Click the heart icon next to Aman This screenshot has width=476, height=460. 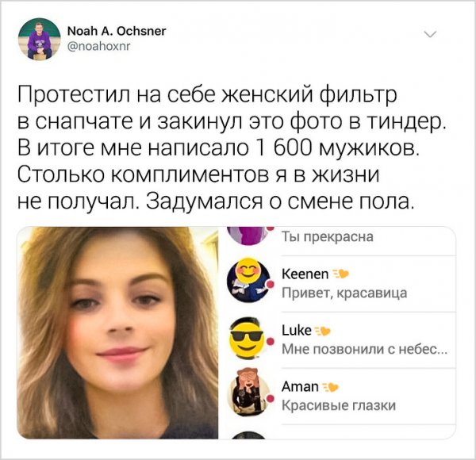click(331, 387)
